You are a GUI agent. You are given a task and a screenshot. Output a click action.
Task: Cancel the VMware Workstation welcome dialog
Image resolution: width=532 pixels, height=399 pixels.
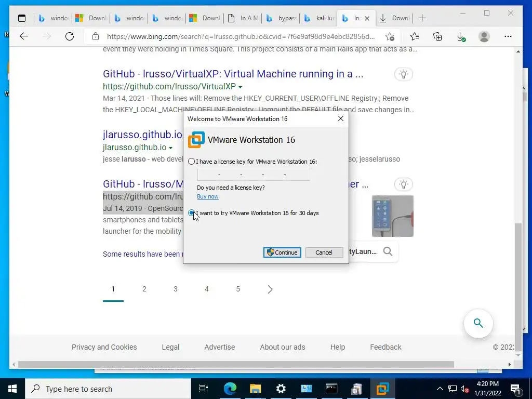pos(324,252)
